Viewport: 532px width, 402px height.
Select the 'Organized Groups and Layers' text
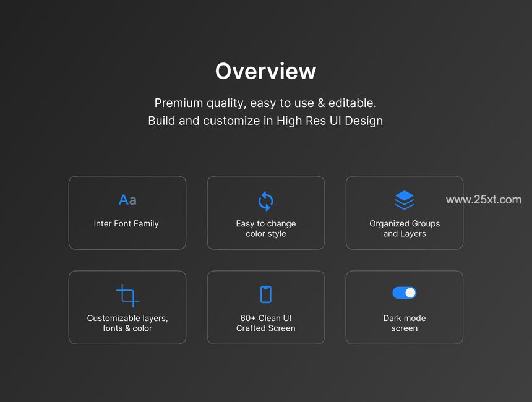[x=405, y=229]
